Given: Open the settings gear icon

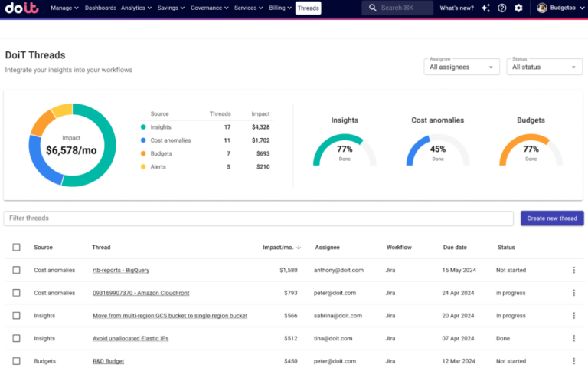Looking at the screenshot, I should coord(519,8).
